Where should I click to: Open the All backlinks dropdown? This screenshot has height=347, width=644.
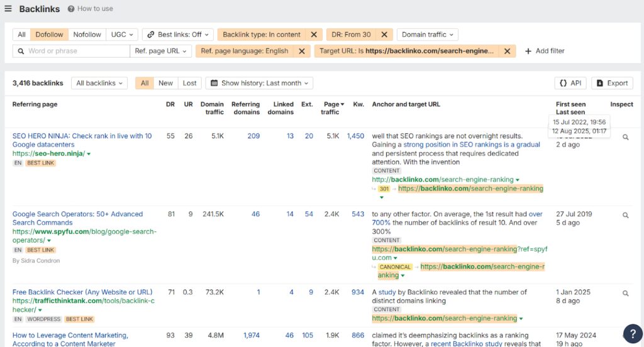(x=99, y=83)
